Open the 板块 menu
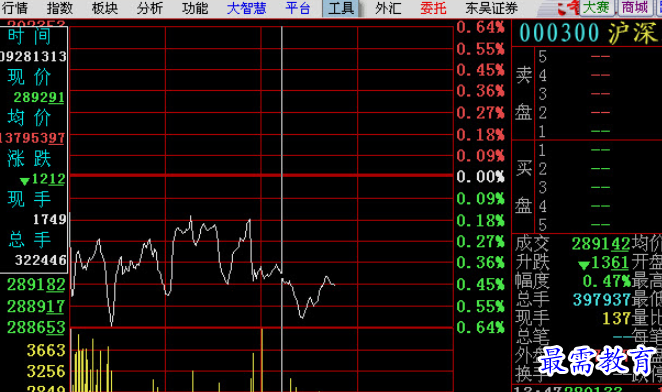Viewport: 662px width, 392px height. coord(105,8)
